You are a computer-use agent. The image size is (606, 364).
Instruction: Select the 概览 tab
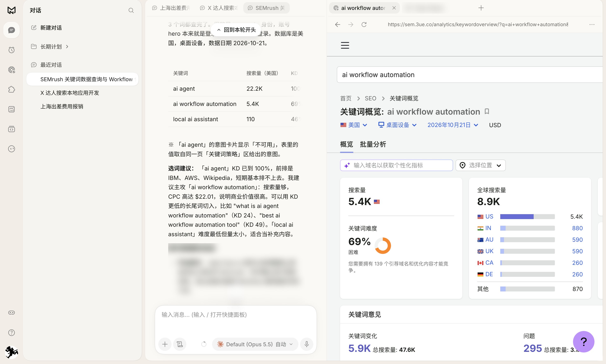pyautogui.click(x=346, y=144)
